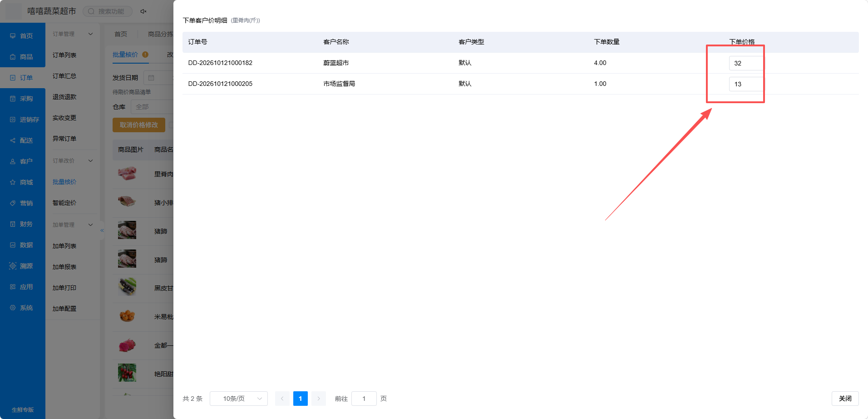
Task: Click the 发货日期 date picker field
Action: (x=158, y=78)
